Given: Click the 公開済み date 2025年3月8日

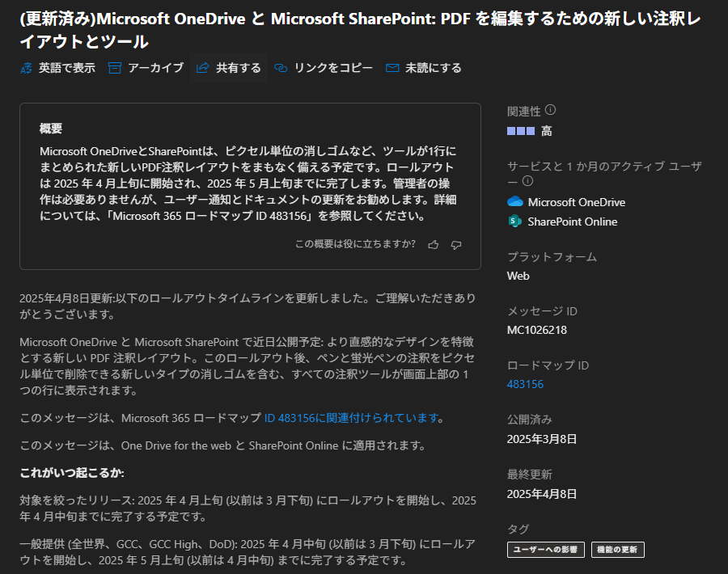Looking at the screenshot, I should click(542, 439).
